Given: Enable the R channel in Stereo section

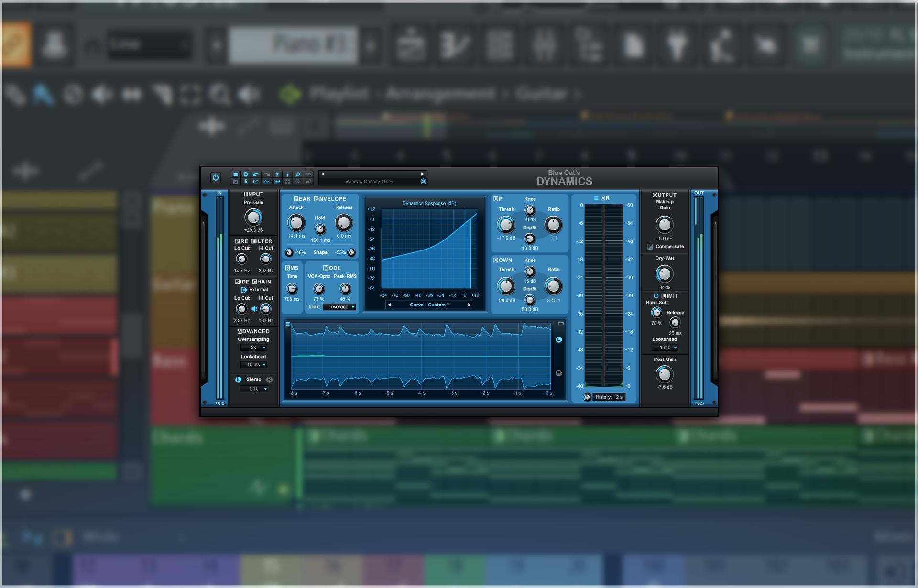Looking at the screenshot, I should click(x=269, y=380).
